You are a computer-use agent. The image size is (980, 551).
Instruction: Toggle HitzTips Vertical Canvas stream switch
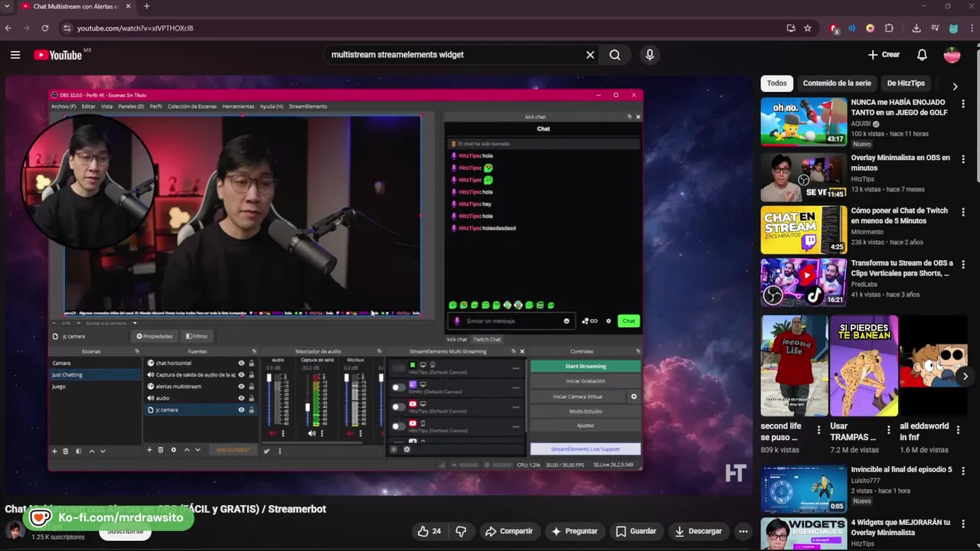(397, 426)
